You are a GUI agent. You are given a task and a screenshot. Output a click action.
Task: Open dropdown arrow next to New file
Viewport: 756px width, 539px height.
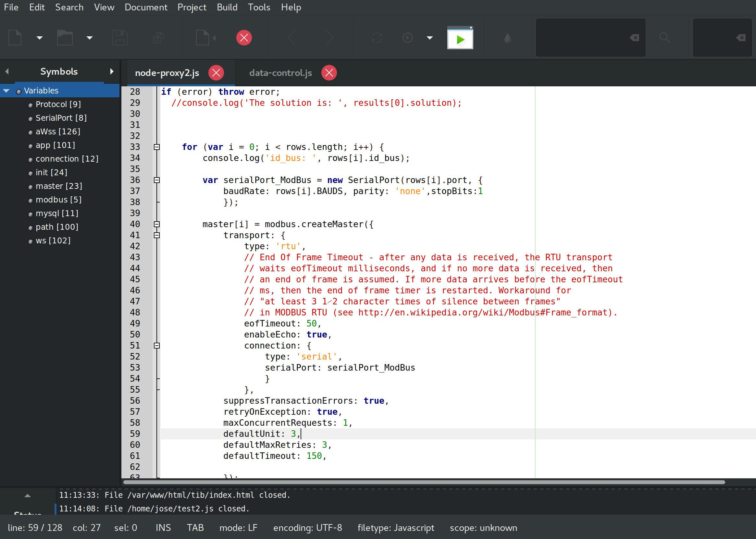click(40, 38)
